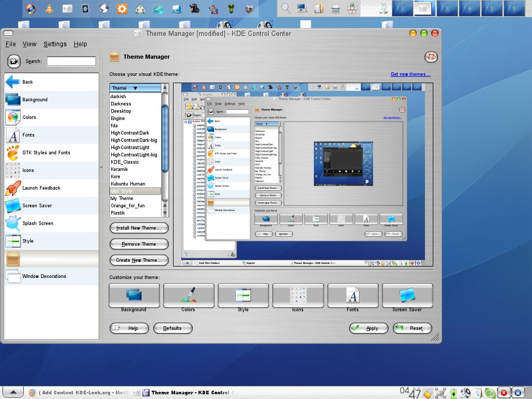
Task: Customize theme Background button
Action: (x=134, y=296)
